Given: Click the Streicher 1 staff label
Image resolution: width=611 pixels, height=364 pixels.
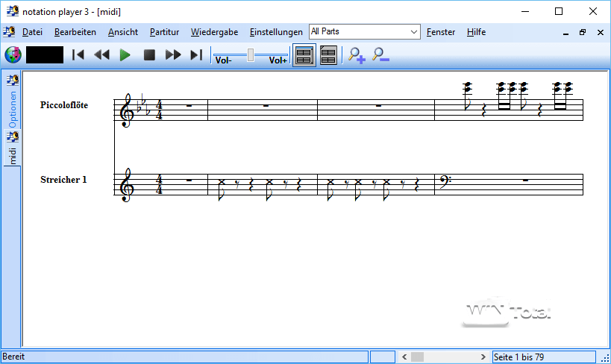Looking at the screenshot, I should [x=63, y=180].
